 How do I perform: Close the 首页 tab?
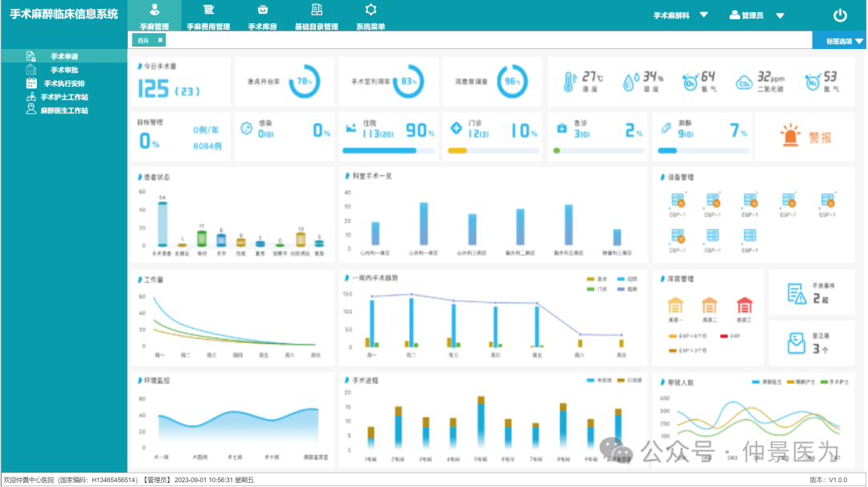[159, 40]
